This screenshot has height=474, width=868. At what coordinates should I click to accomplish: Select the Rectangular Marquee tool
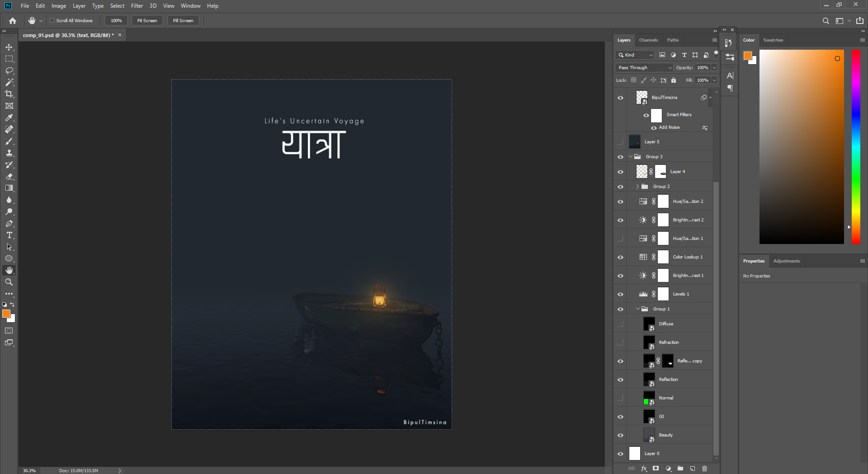click(x=9, y=59)
